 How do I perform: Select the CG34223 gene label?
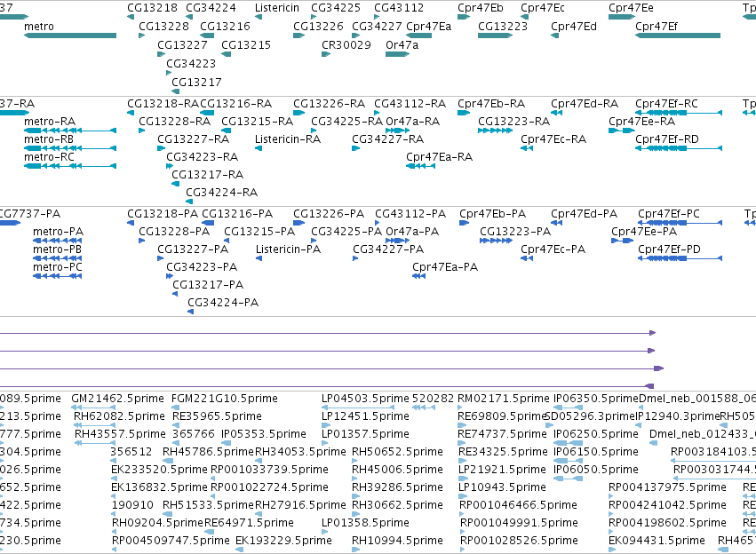[191, 64]
